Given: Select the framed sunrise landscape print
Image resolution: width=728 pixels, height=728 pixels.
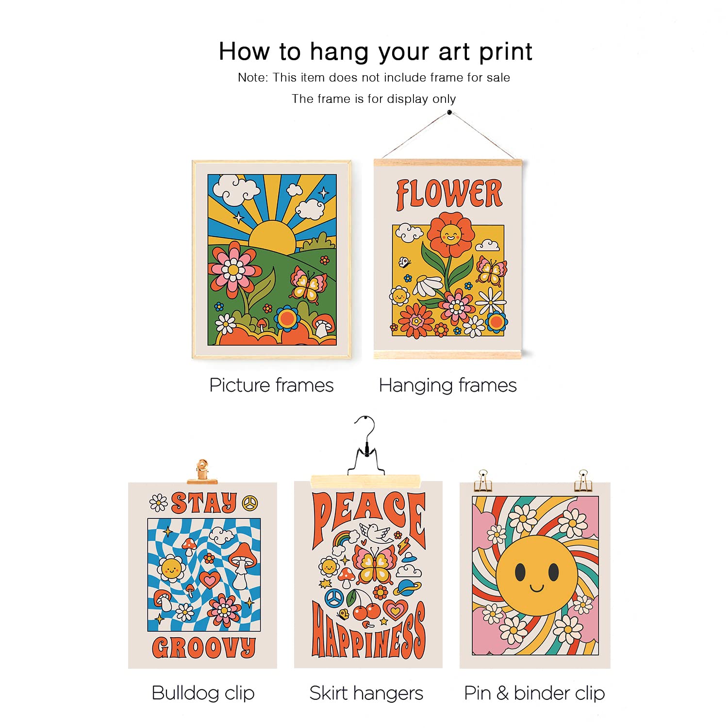Looking at the screenshot, I should click(x=272, y=260).
